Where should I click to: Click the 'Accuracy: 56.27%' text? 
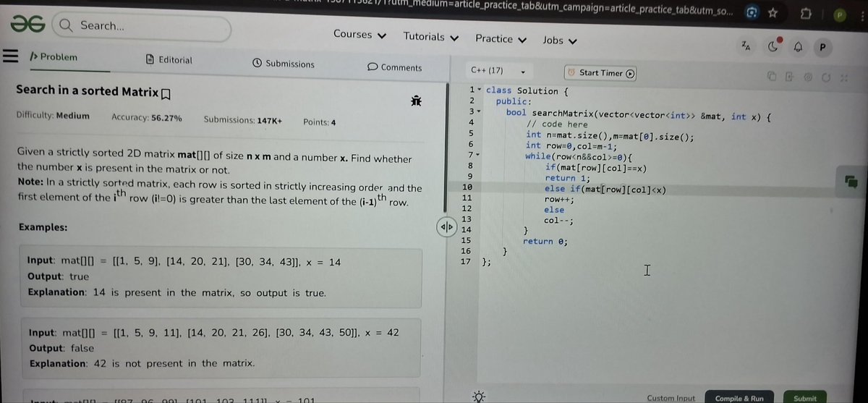[147, 118]
